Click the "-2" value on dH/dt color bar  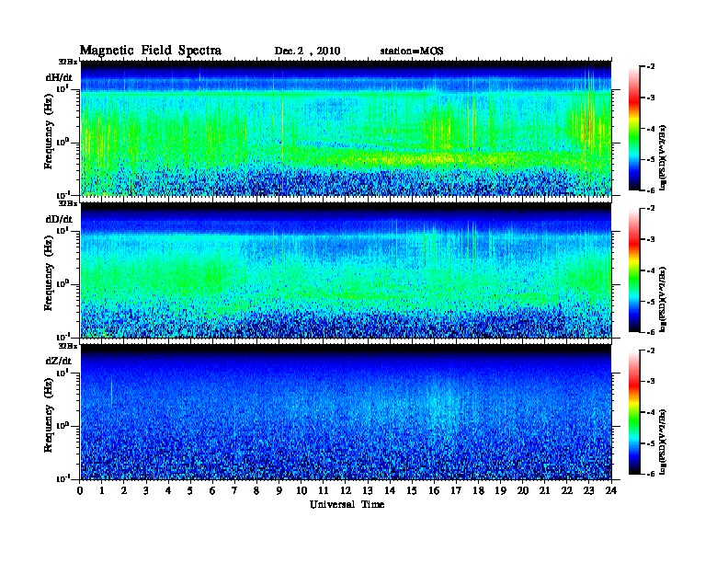[x=651, y=67]
